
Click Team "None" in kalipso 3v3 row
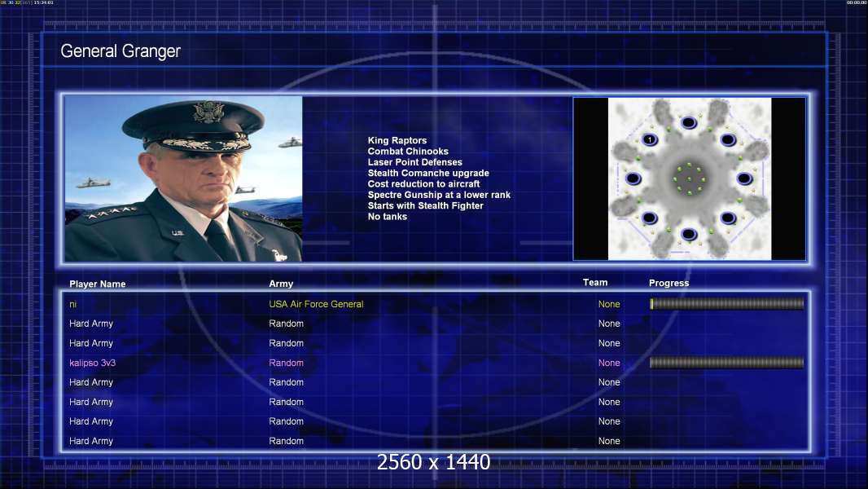click(x=609, y=363)
